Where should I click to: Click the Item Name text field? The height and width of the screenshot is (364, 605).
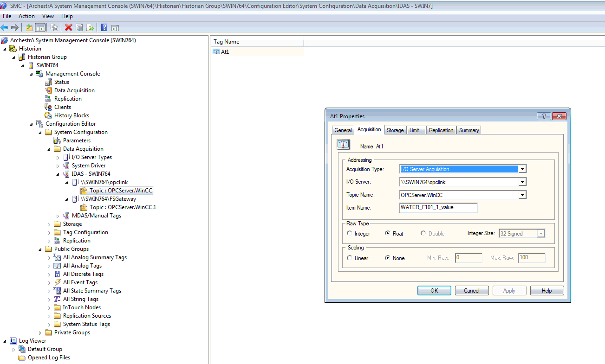click(x=438, y=208)
